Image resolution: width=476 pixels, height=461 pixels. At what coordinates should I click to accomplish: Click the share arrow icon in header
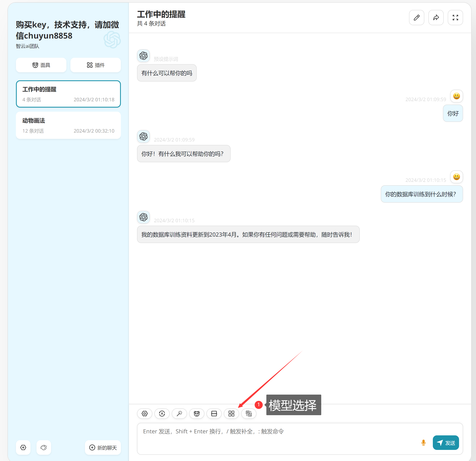(436, 18)
